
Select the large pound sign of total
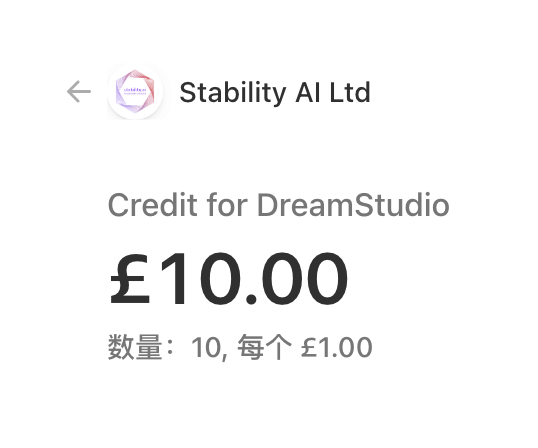tap(130, 279)
